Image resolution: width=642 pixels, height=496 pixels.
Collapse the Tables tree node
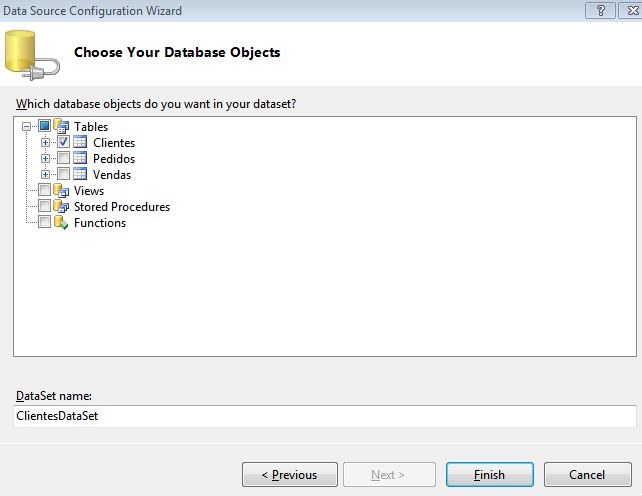[26, 127]
